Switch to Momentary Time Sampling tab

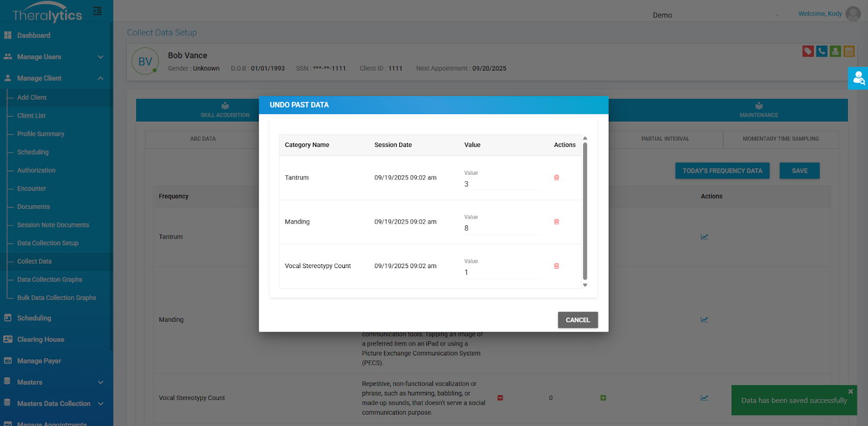pyautogui.click(x=781, y=139)
